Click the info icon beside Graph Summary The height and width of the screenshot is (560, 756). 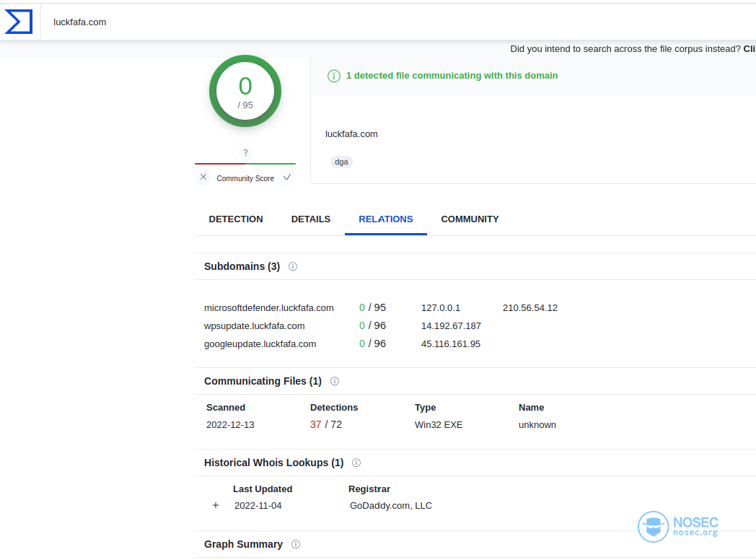(296, 544)
